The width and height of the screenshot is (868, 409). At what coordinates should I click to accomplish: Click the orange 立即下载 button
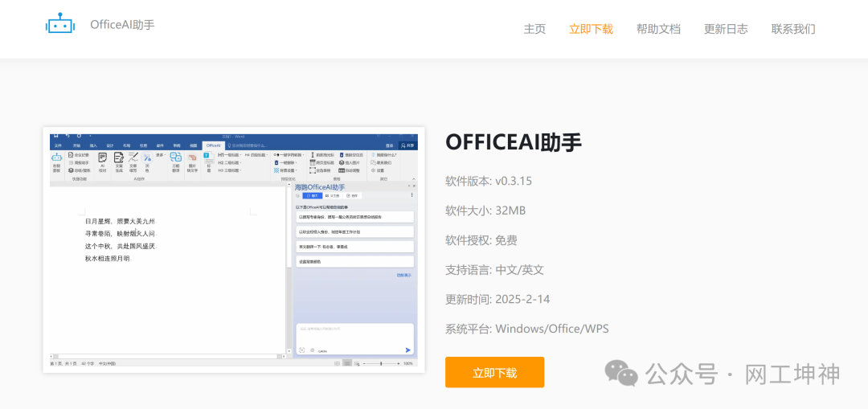click(494, 373)
